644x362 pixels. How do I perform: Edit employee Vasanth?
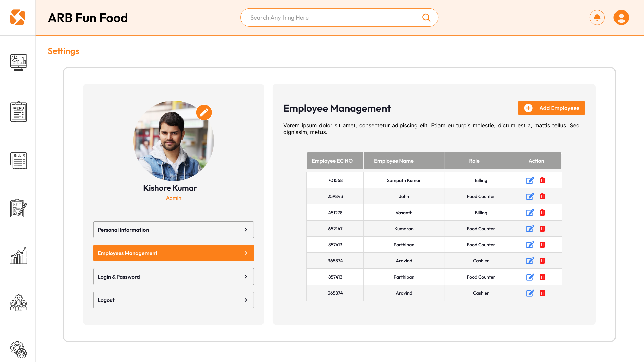tap(530, 213)
